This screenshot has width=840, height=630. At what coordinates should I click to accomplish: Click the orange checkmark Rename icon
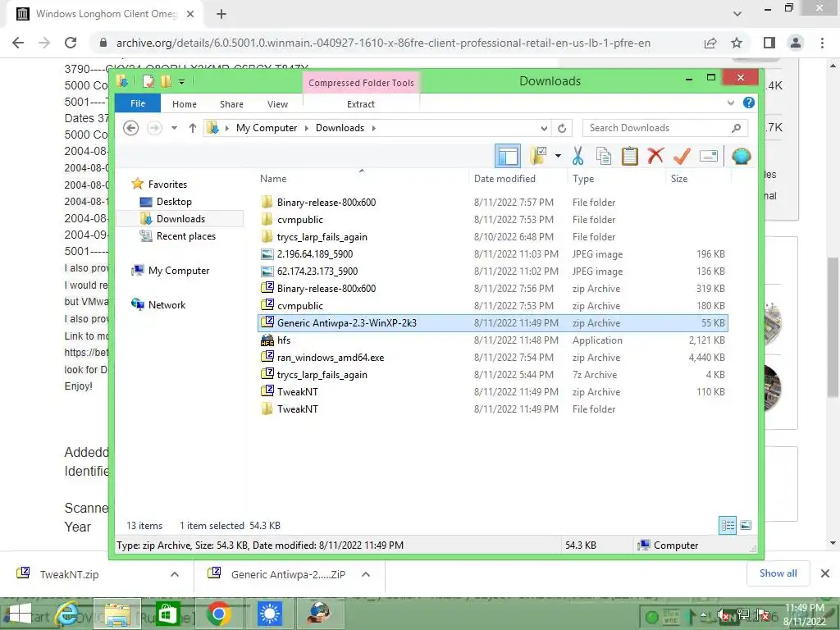(x=682, y=156)
